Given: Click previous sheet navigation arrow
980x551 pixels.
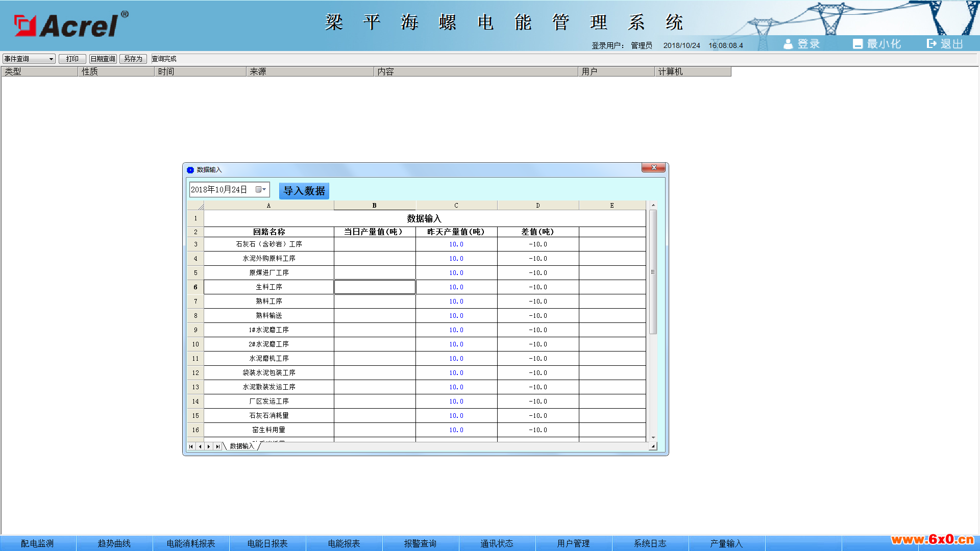Looking at the screenshot, I should 200,446.
